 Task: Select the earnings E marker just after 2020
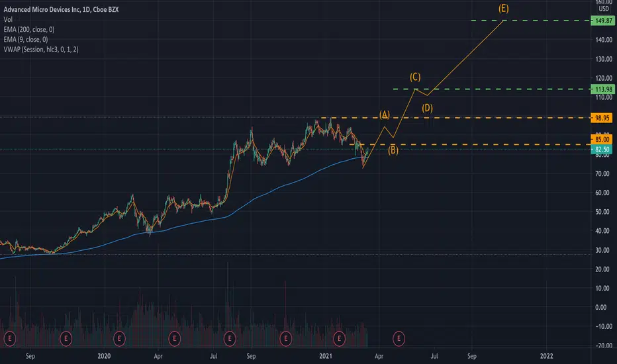click(119, 338)
